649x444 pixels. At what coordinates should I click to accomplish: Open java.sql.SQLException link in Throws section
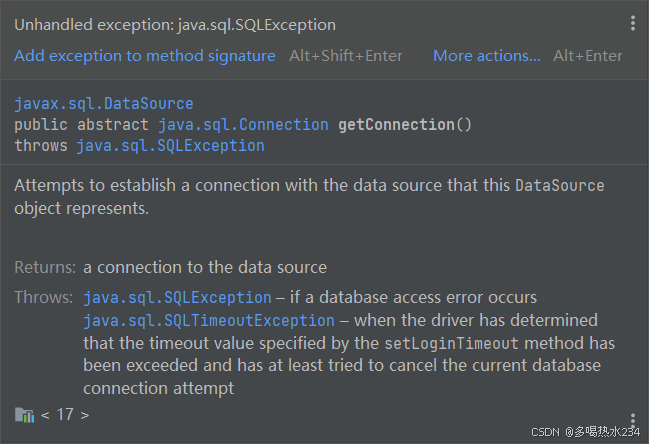pyautogui.click(x=177, y=298)
